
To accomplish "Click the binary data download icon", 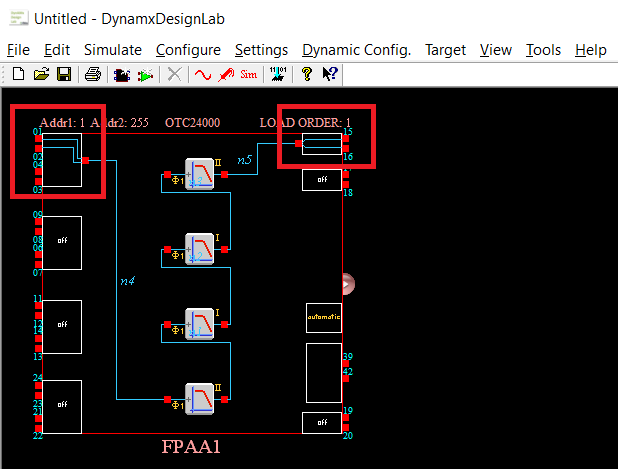I will 280,74.
